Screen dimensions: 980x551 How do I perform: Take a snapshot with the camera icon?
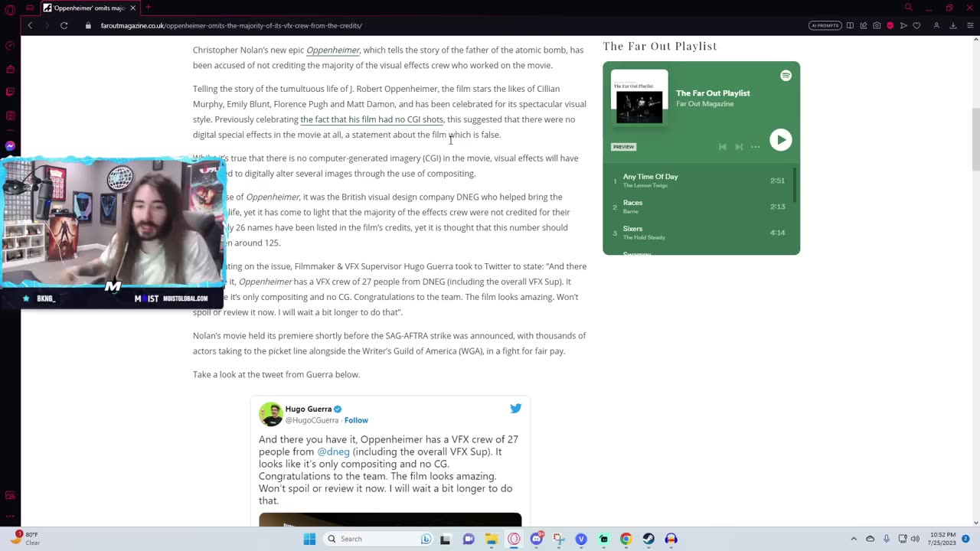click(x=877, y=25)
